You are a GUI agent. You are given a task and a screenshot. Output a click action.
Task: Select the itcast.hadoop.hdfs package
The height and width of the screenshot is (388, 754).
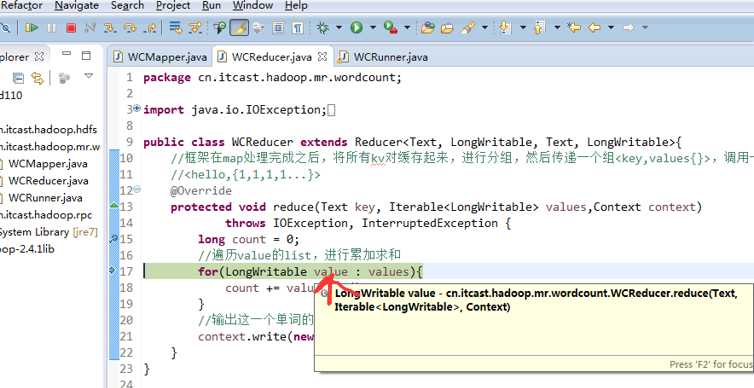tap(48, 129)
